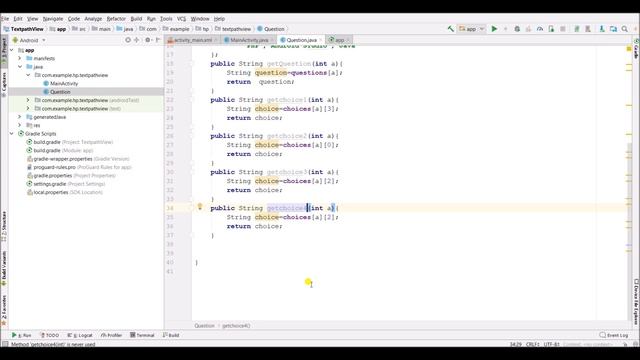Open the Build tool window
Screen dimensions: 640x360
tap(171, 335)
